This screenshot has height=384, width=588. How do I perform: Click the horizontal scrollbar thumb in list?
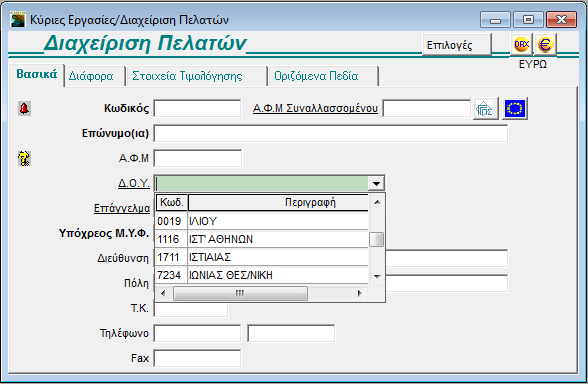point(240,293)
